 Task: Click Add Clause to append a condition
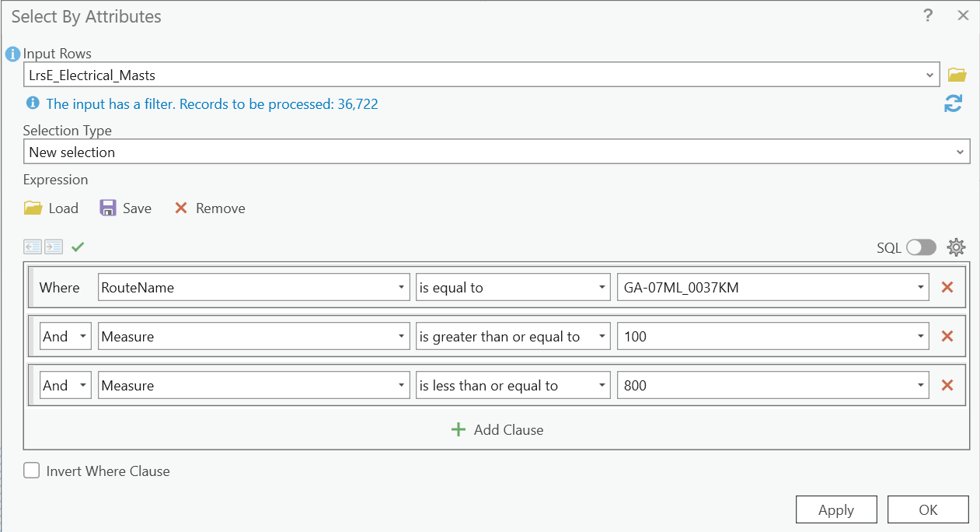(497, 429)
